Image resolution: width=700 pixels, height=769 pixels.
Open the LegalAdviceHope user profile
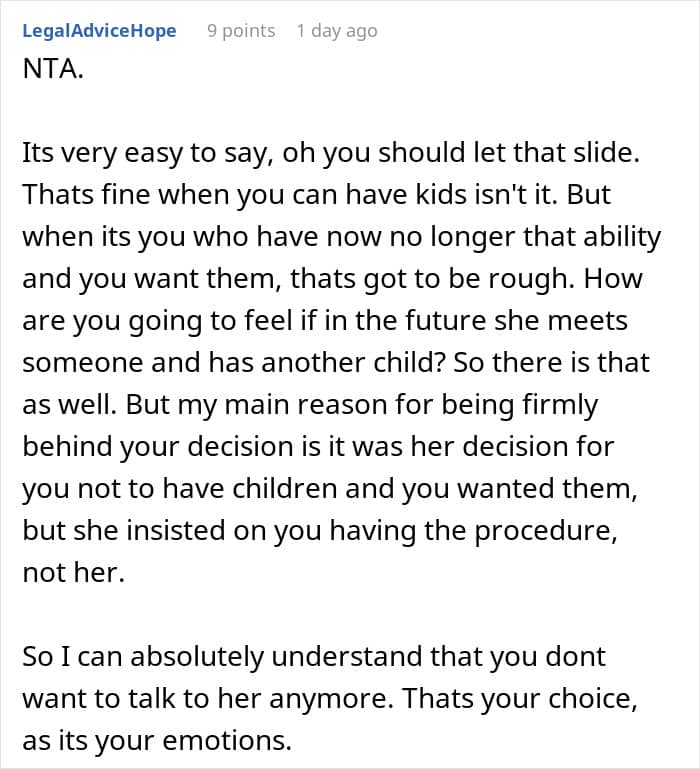click(98, 31)
